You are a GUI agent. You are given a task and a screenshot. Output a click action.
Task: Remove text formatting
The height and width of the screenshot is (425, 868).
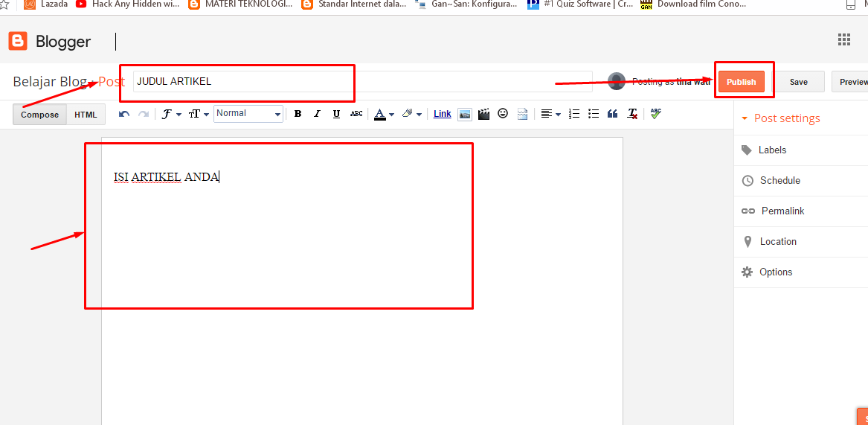[x=632, y=114]
